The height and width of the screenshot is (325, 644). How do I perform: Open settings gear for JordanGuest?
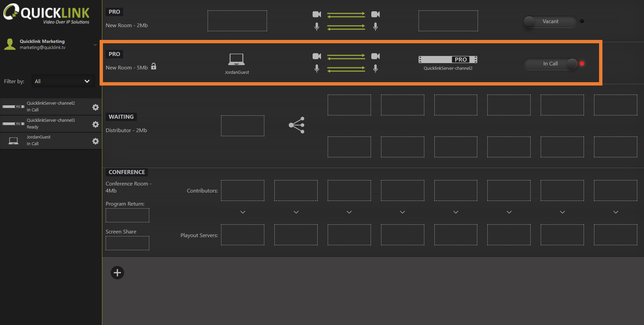96,141
